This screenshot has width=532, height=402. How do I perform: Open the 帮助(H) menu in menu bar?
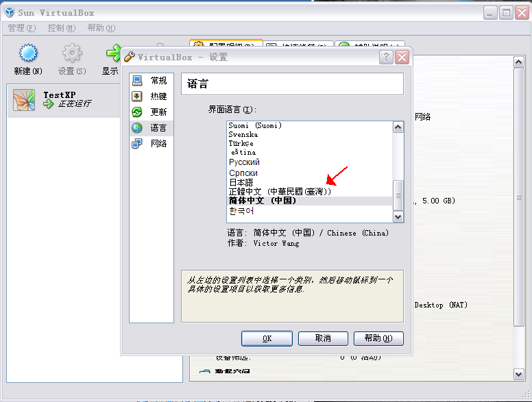pyautogui.click(x=101, y=28)
